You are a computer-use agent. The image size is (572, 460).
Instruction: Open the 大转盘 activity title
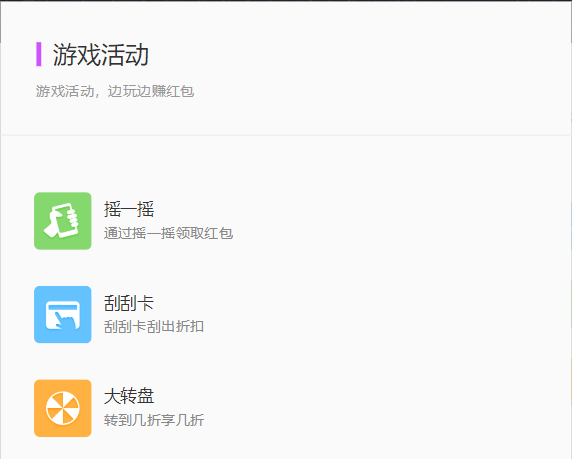[129, 397]
